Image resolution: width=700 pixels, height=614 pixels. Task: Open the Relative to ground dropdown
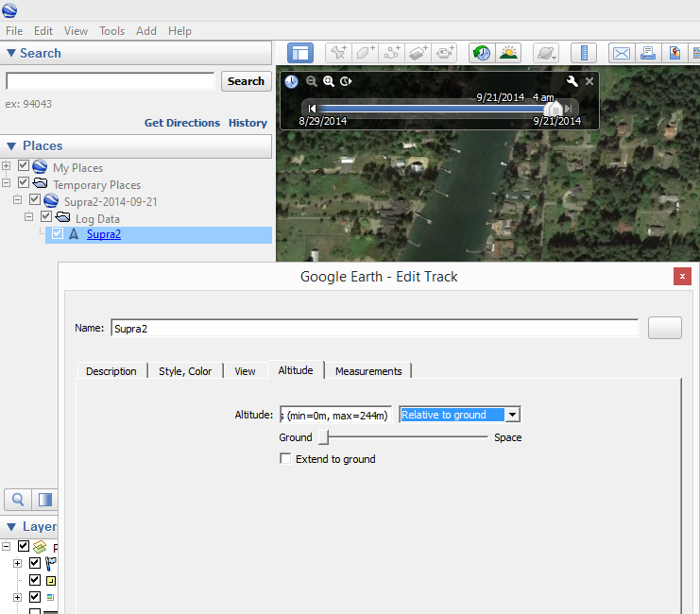pyautogui.click(x=513, y=415)
